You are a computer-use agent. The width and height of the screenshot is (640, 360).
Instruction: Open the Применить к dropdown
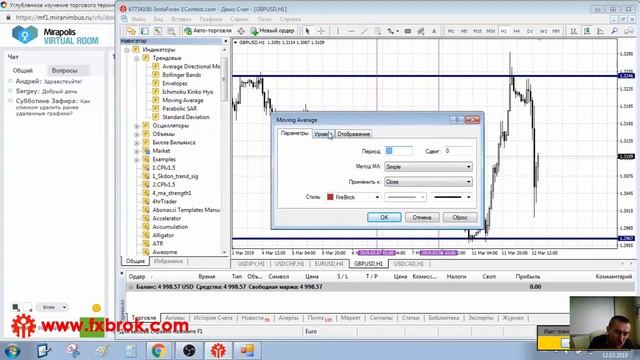(428, 182)
